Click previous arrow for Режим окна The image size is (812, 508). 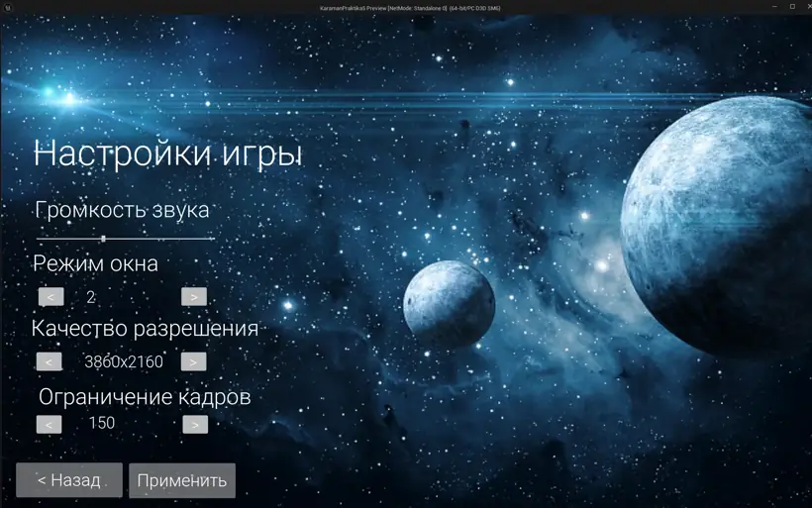(x=51, y=297)
